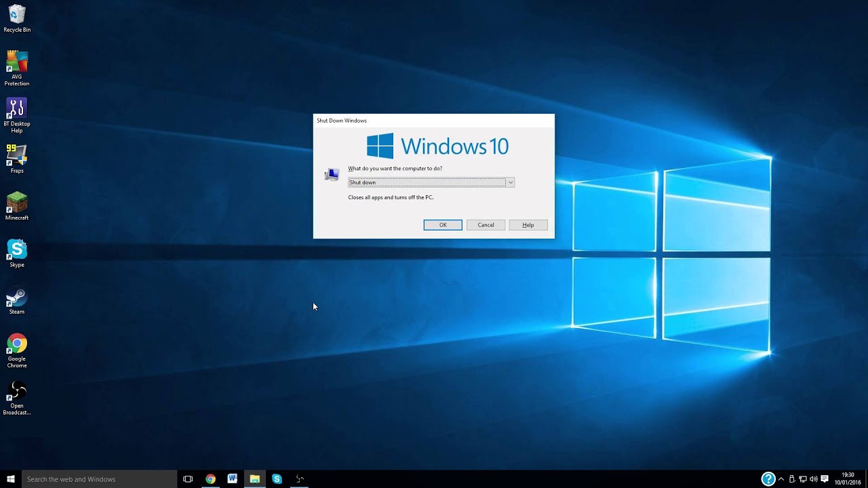Open Help in the shutdown dialog

(x=528, y=225)
